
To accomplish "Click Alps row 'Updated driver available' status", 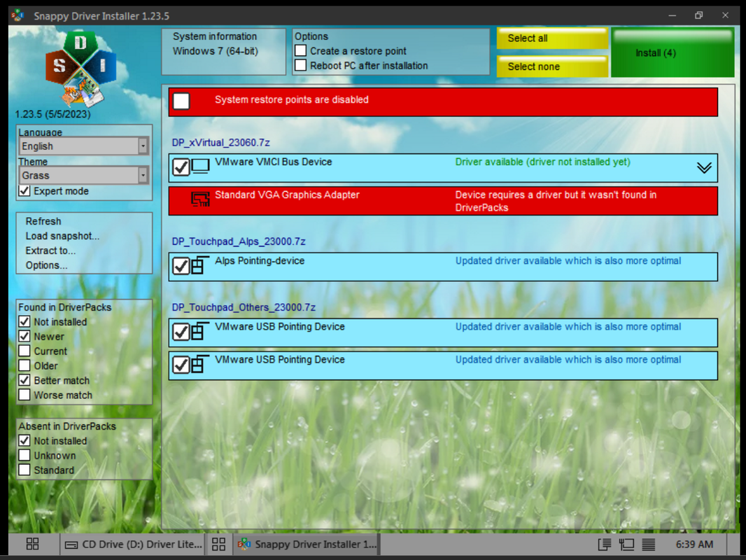I will point(568,260).
